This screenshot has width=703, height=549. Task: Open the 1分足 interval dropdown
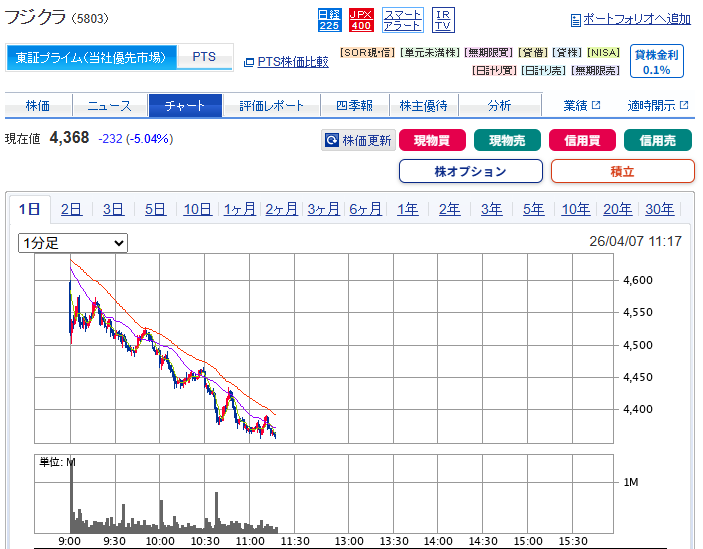(x=73, y=243)
